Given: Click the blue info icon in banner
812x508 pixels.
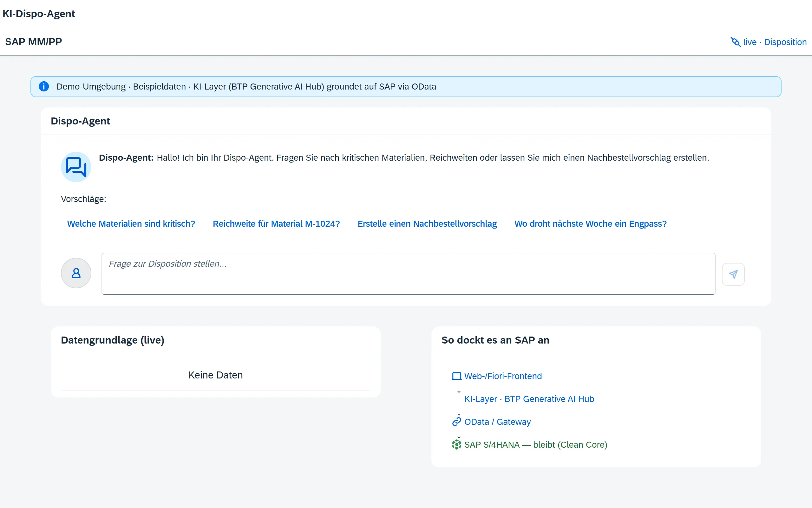Looking at the screenshot, I should 44,87.
